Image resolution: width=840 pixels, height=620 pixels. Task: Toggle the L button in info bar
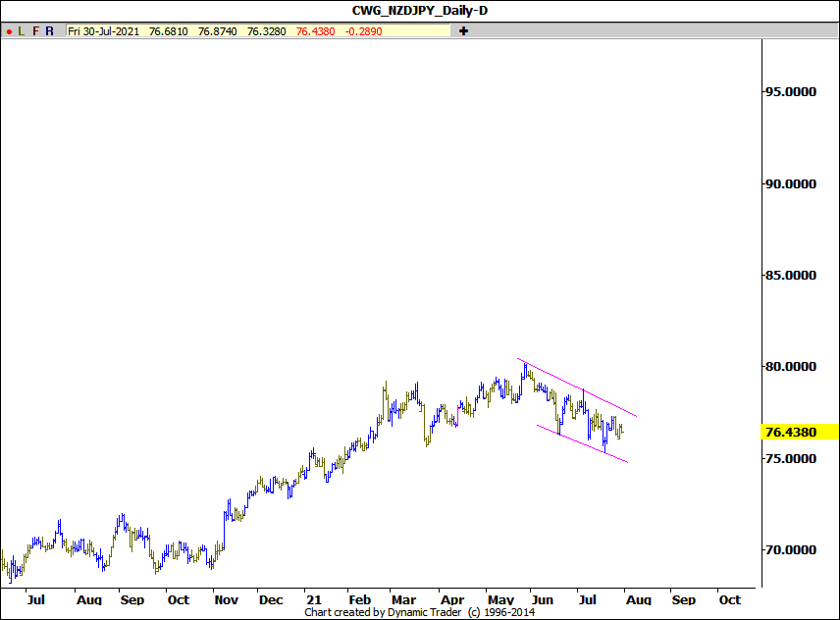[x=22, y=31]
